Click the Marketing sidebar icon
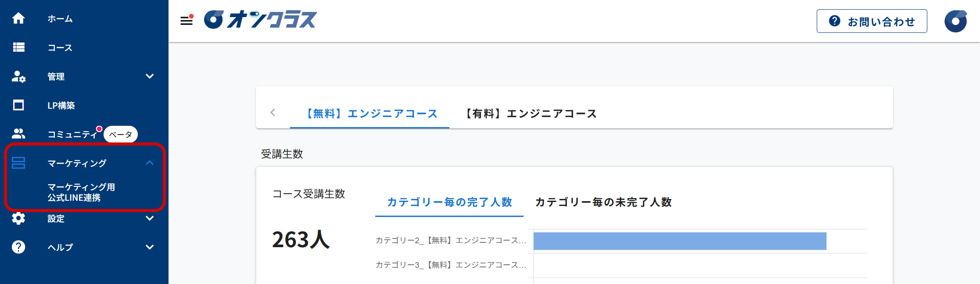This screenshot has width=980, height=284. 18,163
